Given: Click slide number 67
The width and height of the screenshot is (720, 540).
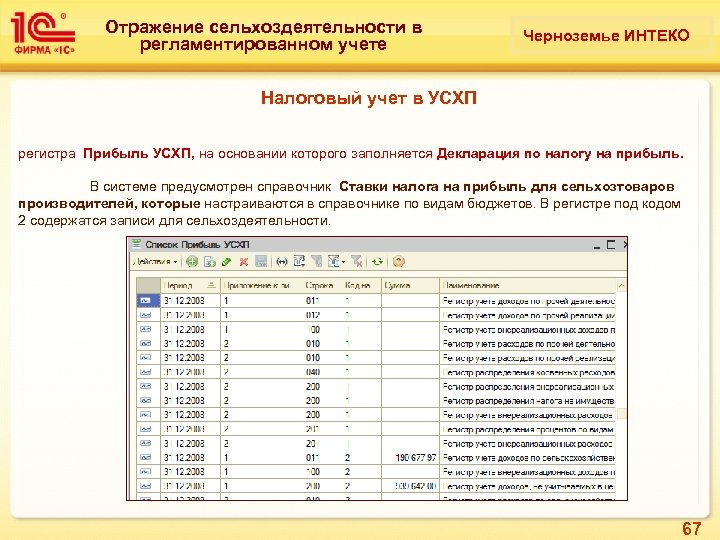Looking at the screenshot, I should 692,528.
